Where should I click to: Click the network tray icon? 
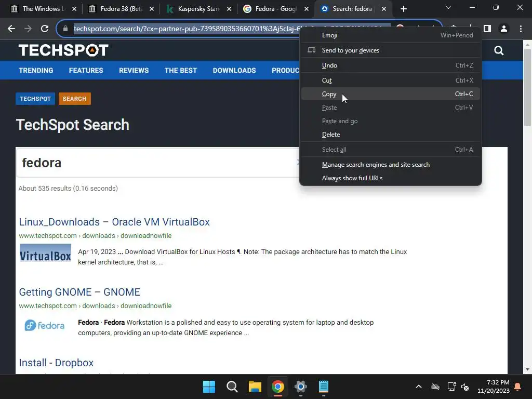click(451, 387)
